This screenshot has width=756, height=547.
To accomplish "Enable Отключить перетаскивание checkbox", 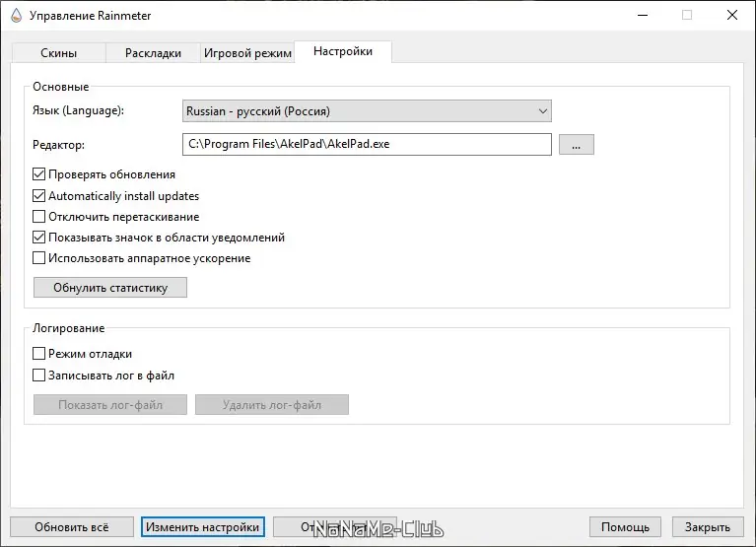I will pos(39,216).
